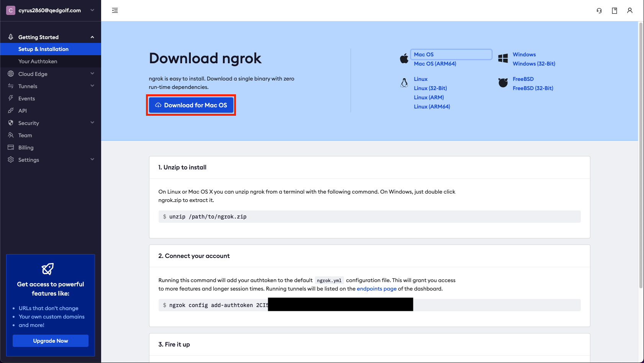Open the Events menu item
644x363 pixels.
coord(26,99)
